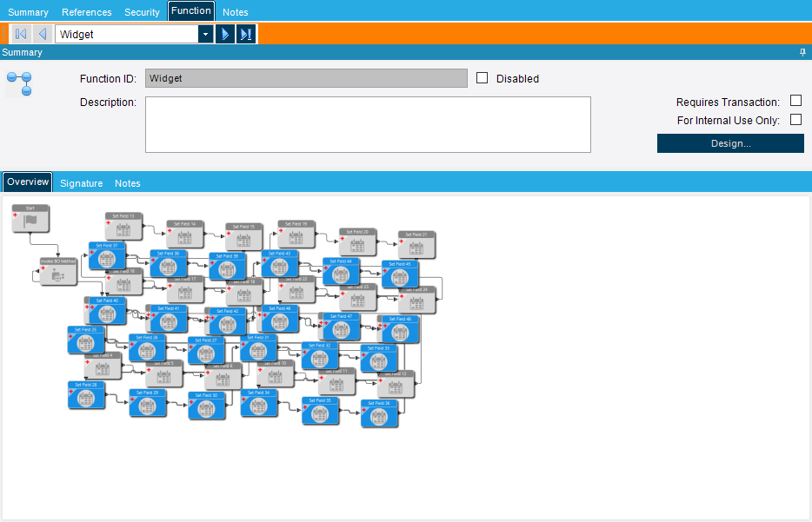Select the gray Set Field 10 node
Viewport: 812px width, 522px height.
[x=276, y=376]
